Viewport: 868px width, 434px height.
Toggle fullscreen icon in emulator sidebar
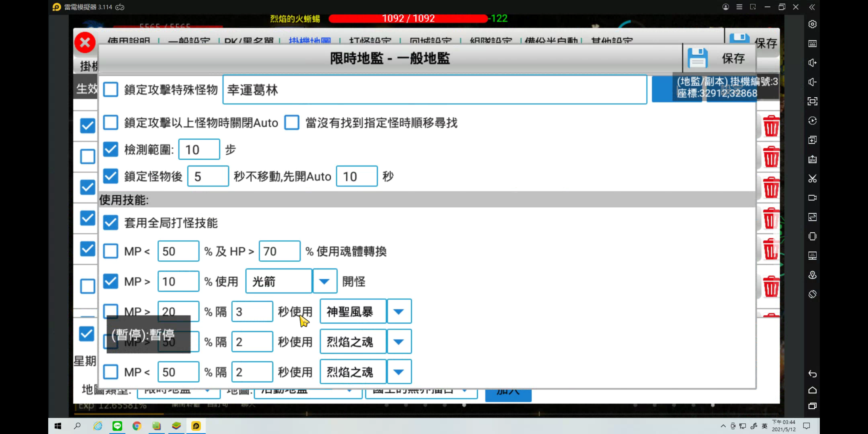pos(813,101)
